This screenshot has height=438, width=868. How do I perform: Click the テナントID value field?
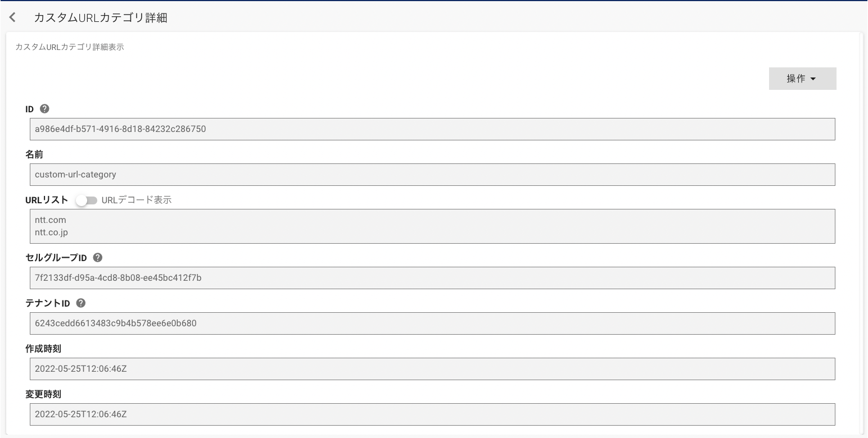click(x=432, y=323)
